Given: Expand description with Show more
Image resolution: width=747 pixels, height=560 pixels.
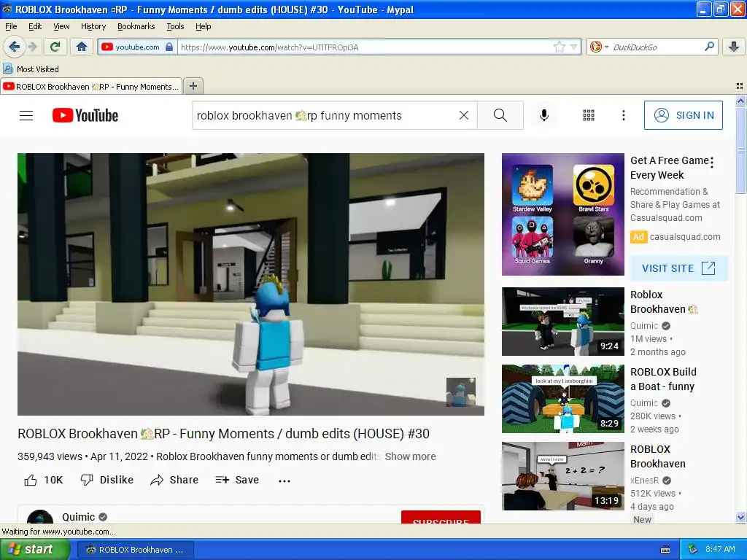Looking at the screenshot, I should (410, 456).
